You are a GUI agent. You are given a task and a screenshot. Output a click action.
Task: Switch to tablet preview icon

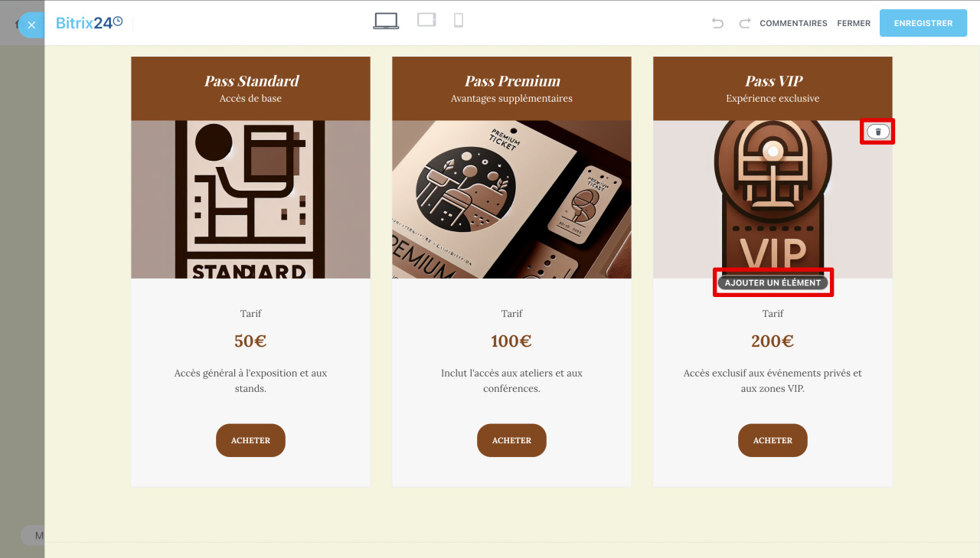click(426, 21)
